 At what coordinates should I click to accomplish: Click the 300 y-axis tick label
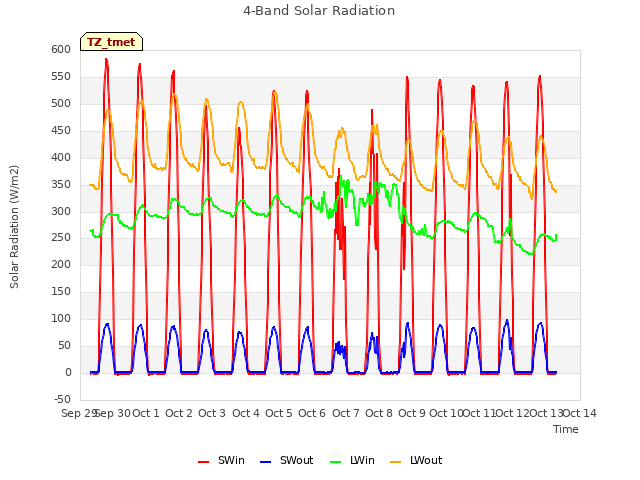(x=61, y=211)
